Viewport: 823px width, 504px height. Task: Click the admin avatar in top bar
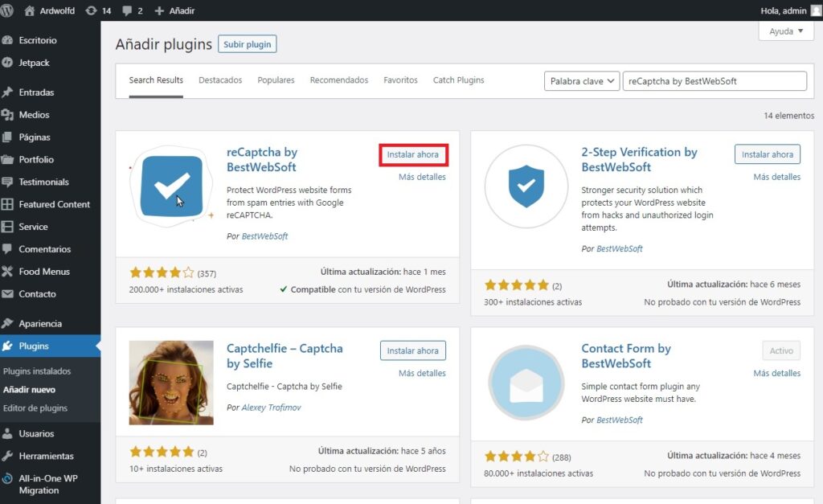pos(817,10)
